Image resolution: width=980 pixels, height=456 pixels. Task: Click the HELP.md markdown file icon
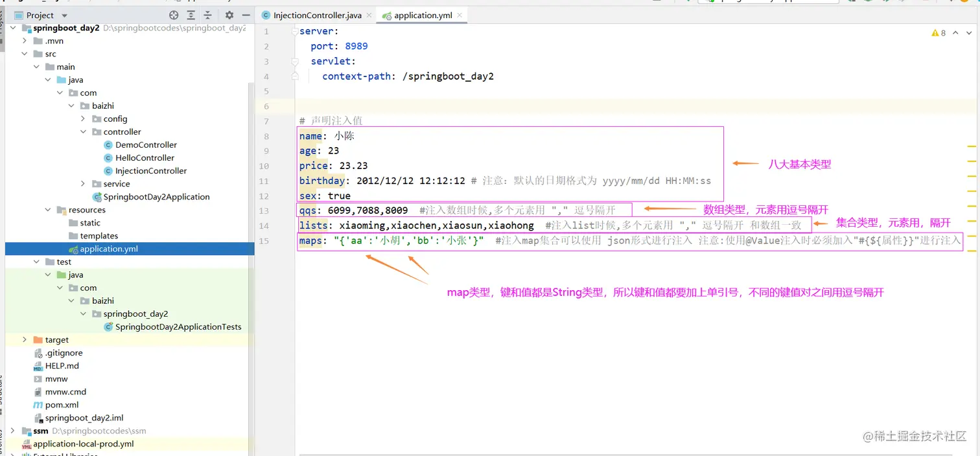click(38, 366)
